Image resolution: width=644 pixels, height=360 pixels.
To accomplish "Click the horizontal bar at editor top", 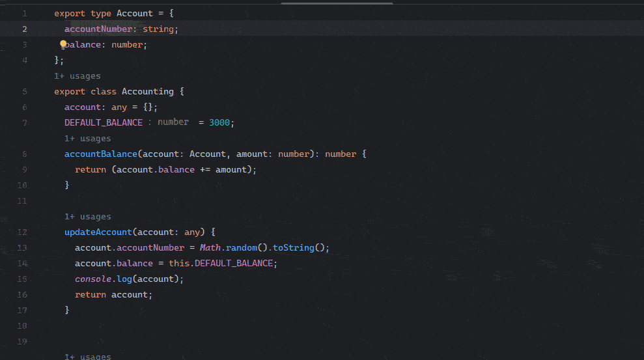I will (337, 3).
